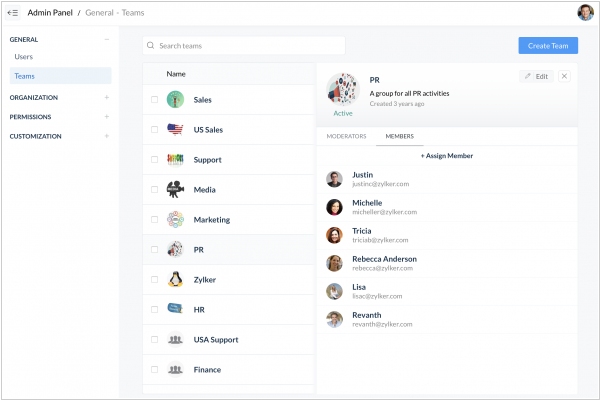
Task: Switch to the Moderators tab
Action: [346, 136]
